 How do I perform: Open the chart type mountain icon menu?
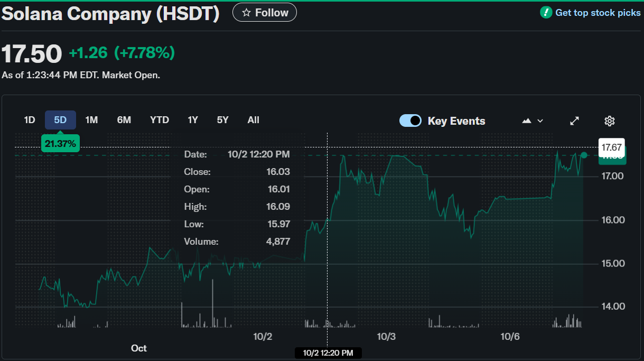coord(532,121)
